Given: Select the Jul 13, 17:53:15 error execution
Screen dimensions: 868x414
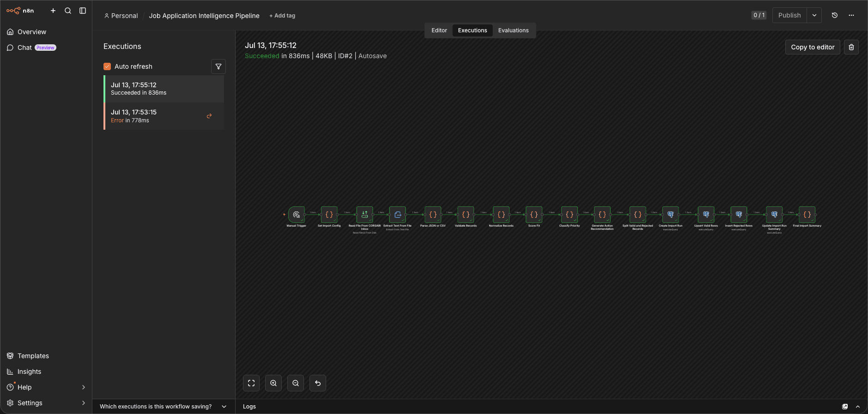Looking at the screenshot, I should coord(164,116).
